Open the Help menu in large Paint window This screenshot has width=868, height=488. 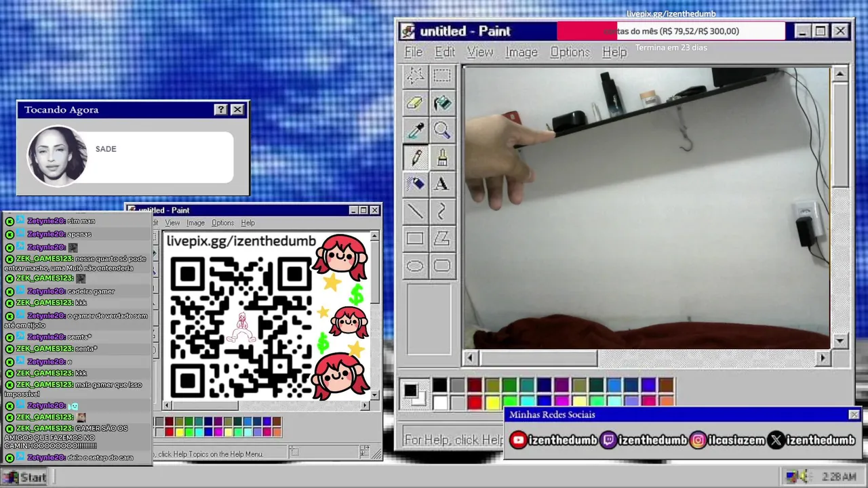(614, 52)
